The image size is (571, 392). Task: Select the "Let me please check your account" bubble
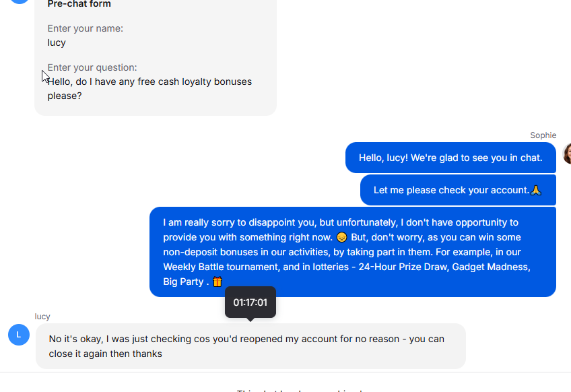[458, 190]
